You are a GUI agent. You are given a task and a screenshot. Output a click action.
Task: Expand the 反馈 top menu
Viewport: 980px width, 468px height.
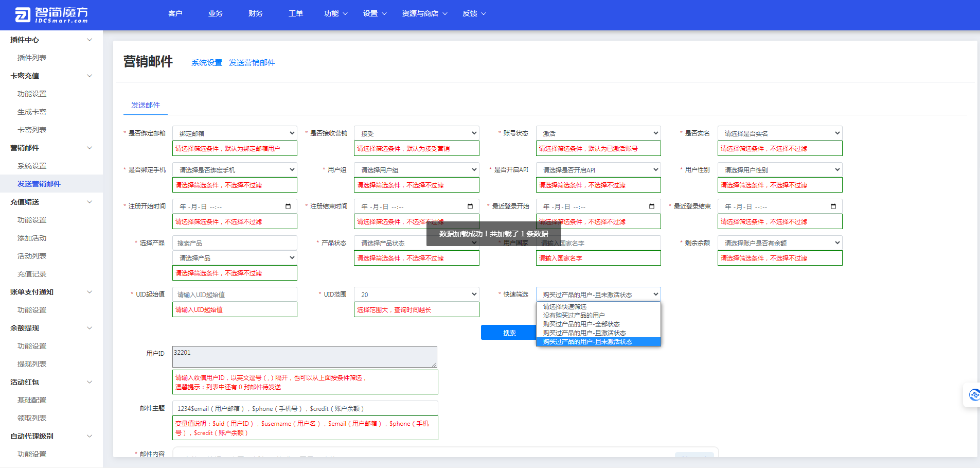click(x=474, y=13)
